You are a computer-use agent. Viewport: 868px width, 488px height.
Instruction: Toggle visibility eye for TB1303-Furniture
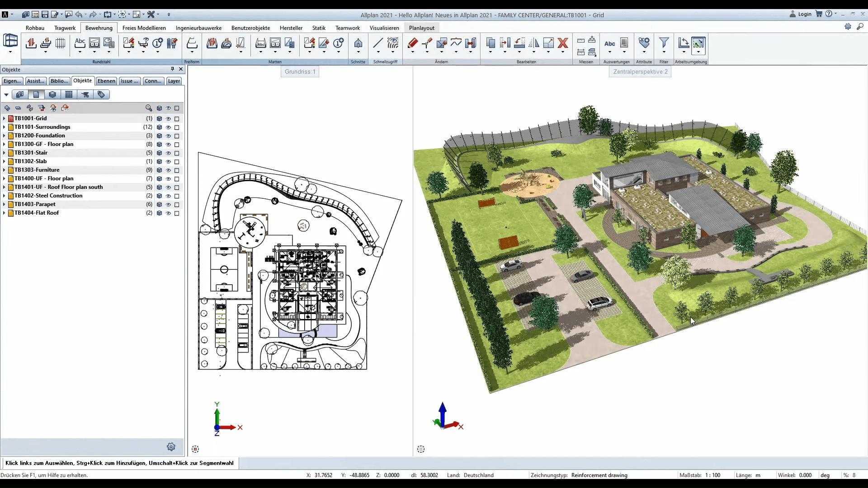tap(168, 170)
